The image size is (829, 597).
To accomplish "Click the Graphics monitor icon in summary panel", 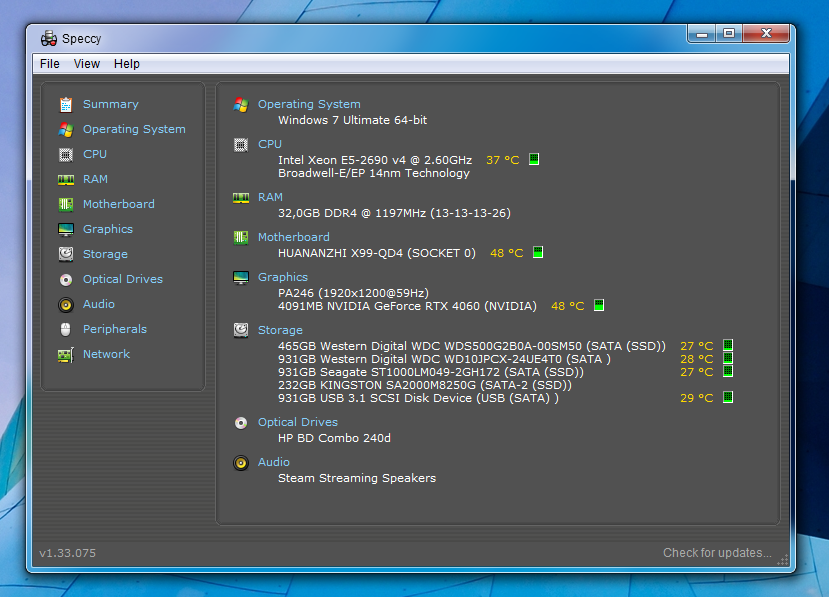I will point(241,278).
